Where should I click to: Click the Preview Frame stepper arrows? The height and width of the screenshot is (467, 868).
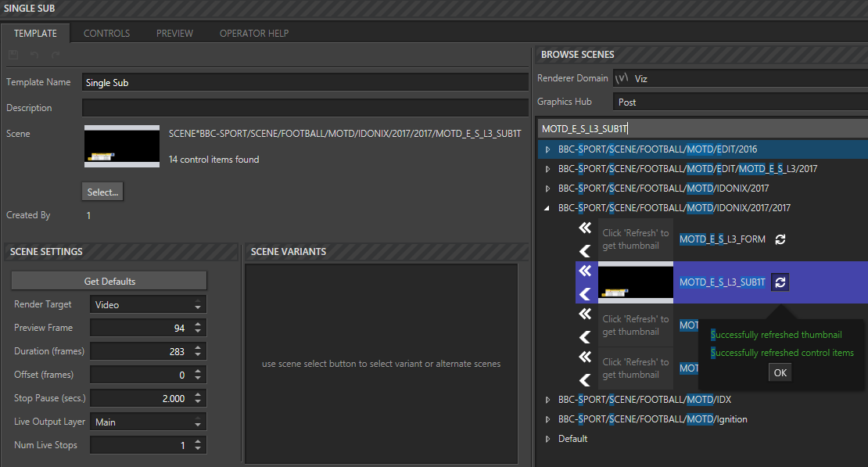(198, 328)
